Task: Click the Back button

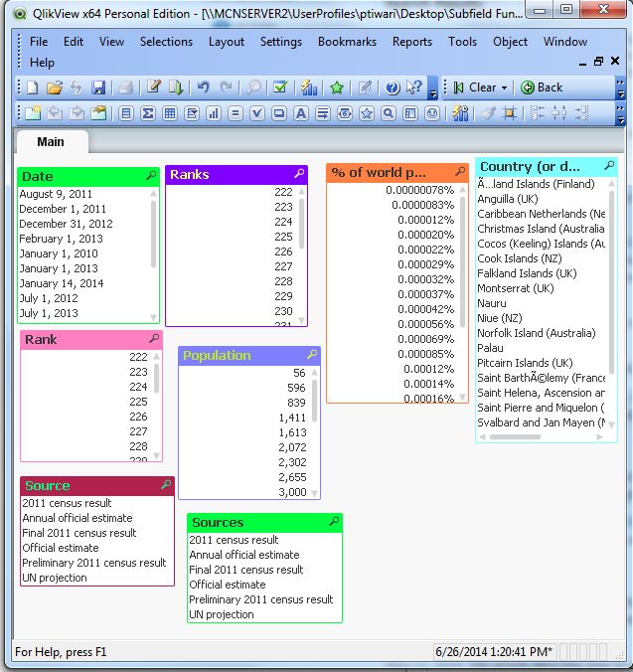Action: [x=542, y=87]
